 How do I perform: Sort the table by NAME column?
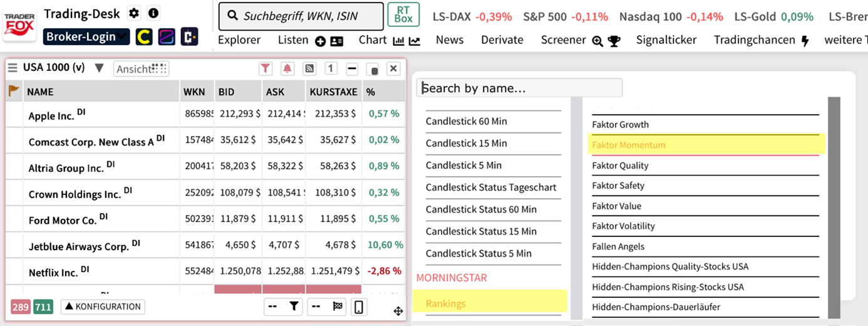click(x=101, y=92)
